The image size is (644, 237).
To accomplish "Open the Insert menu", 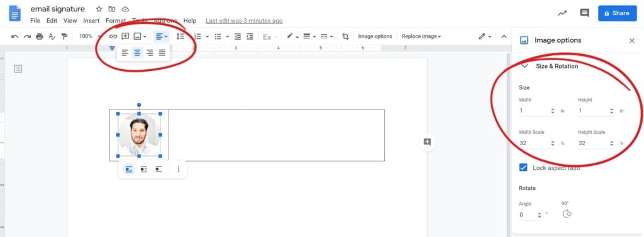I will [91, 21].
